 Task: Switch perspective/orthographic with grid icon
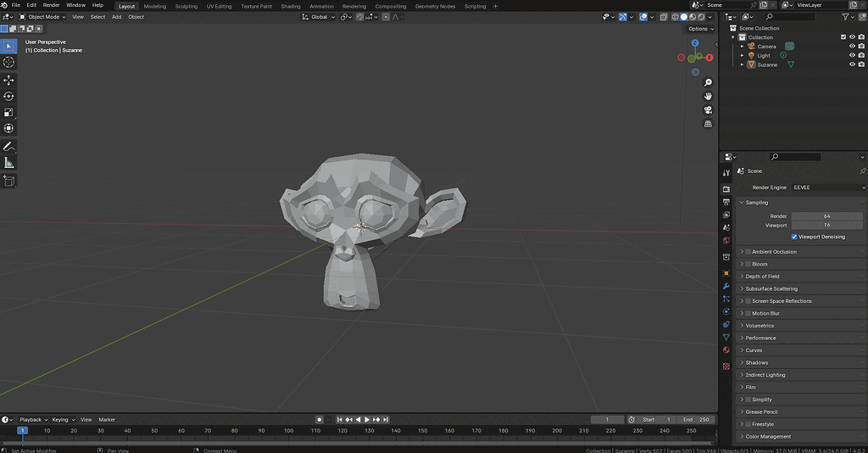708,124
